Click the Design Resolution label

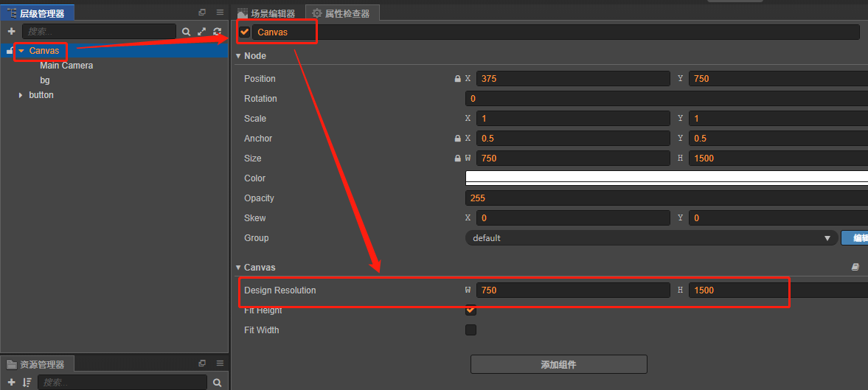pos(280,290)
